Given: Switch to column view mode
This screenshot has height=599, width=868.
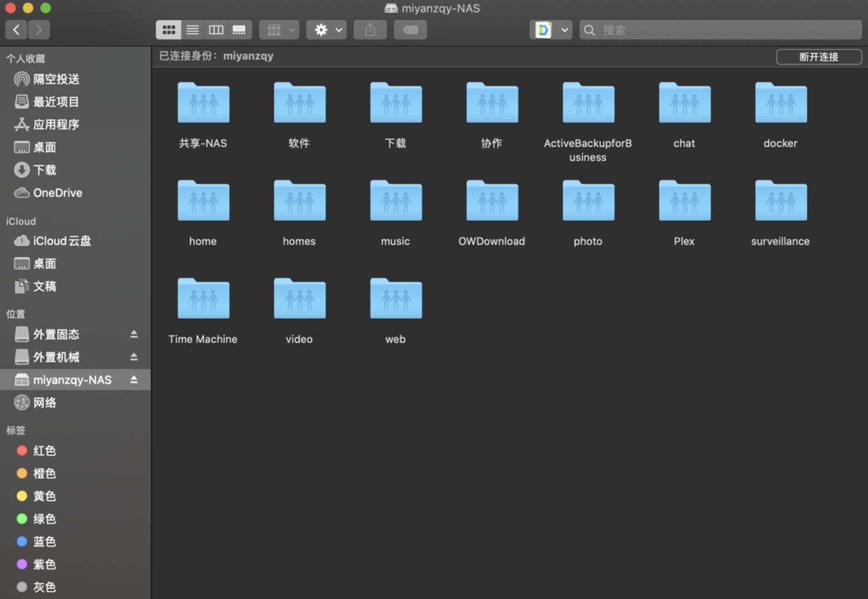Looking at the screenshot, I should 216,30.
